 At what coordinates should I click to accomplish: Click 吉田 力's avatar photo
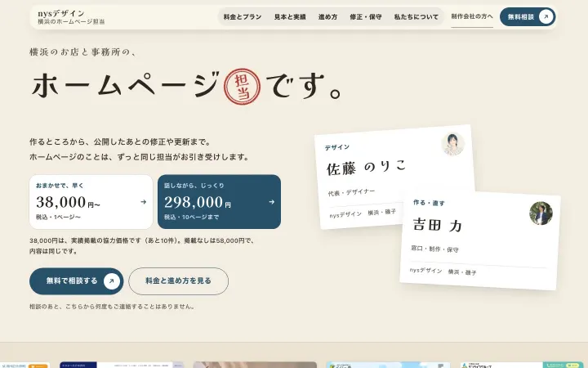point(541,213)
